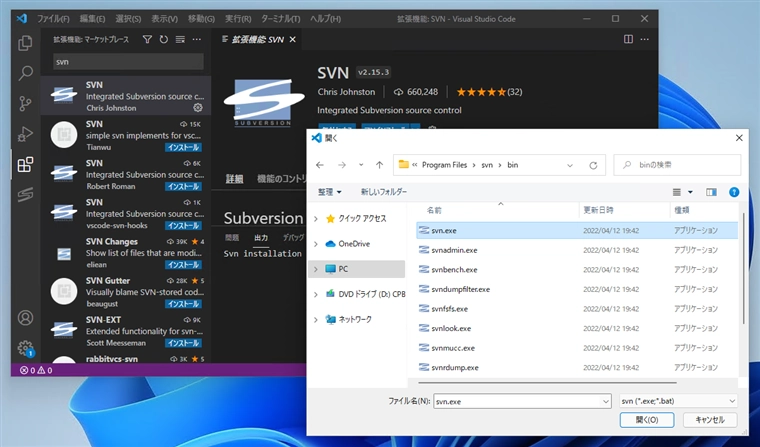Click the Program Files breadcrumb segment
The image size is (760, 447).
pyautogui.click(x=444, y=165)
